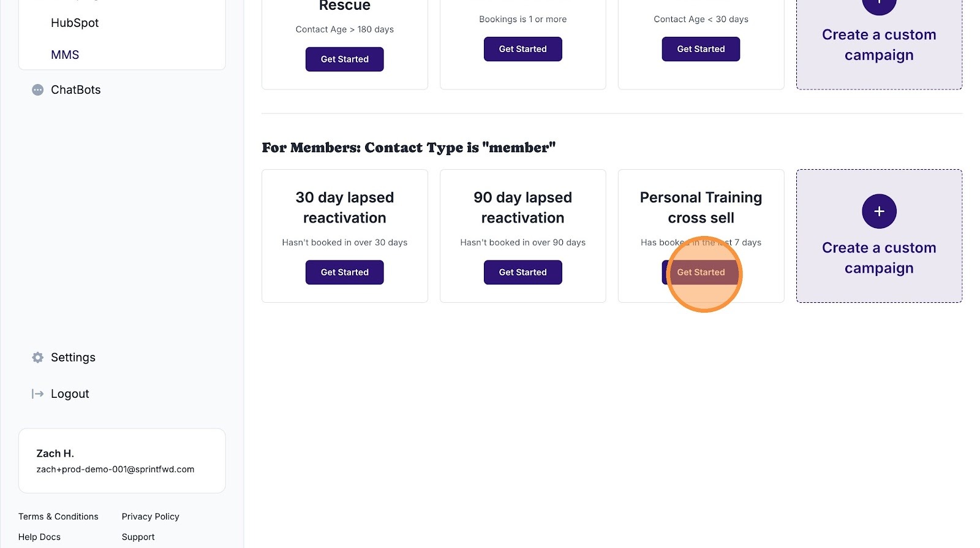Get Started on Personal Training cross sell
This screenshot has width=980, height=548.
(701, 272)
